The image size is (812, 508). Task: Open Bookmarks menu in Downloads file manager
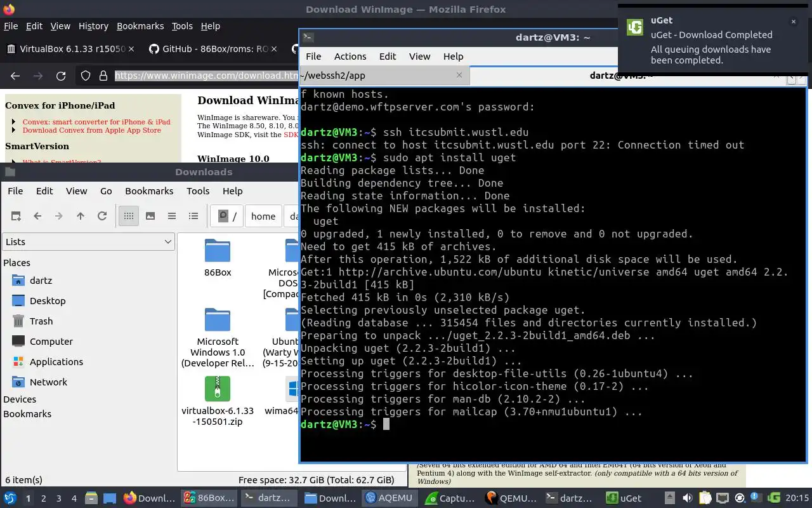point(149,190)
